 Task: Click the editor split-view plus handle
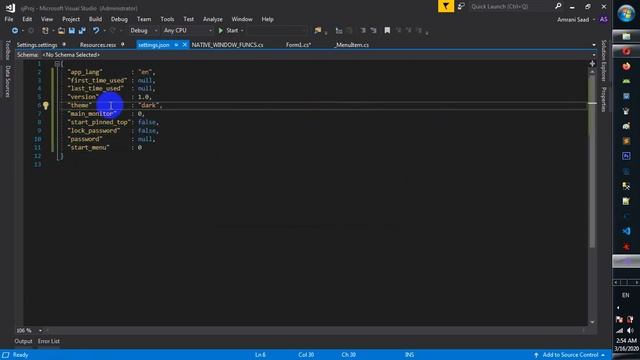(592, 64)
